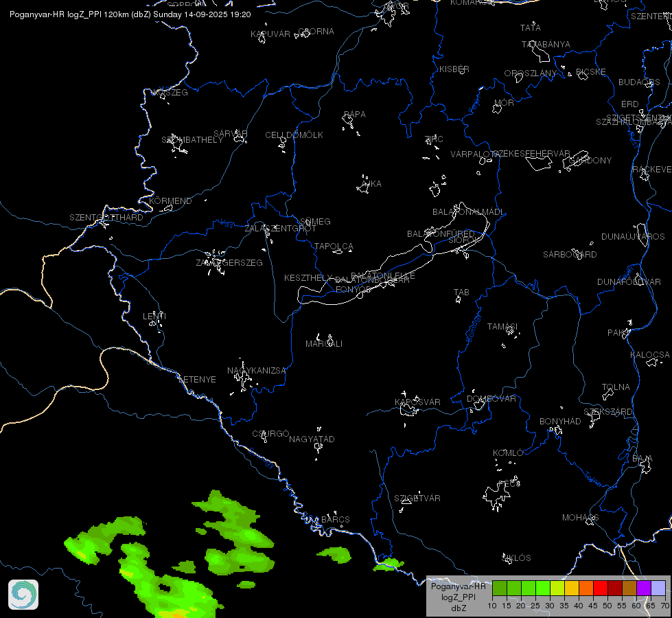Click the darkest green 10 dBZ legend swatch
Screen dimensions: 672x618
click(500, 588)
